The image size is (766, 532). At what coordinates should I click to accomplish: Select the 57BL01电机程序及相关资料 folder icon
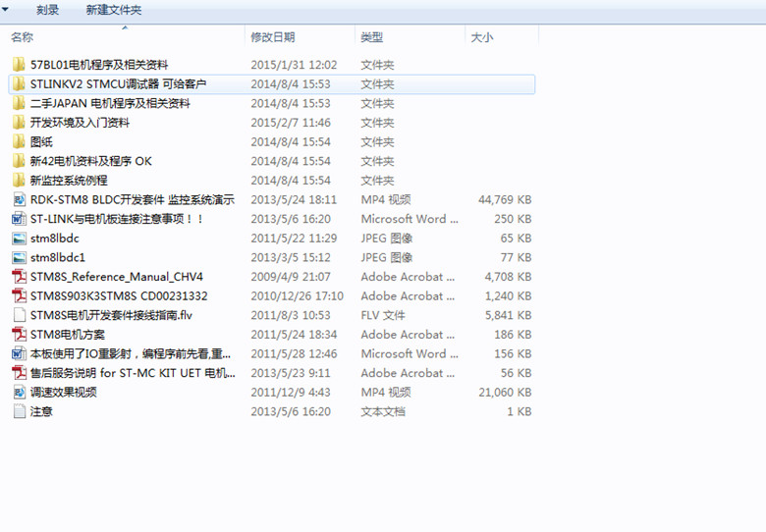pyautogui.click(x=19, y=65)
